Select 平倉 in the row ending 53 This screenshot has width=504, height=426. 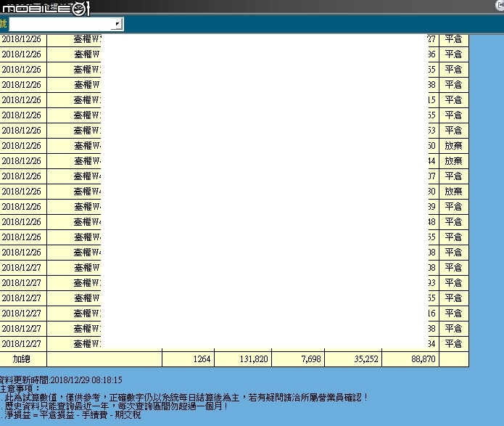(453, 131)
